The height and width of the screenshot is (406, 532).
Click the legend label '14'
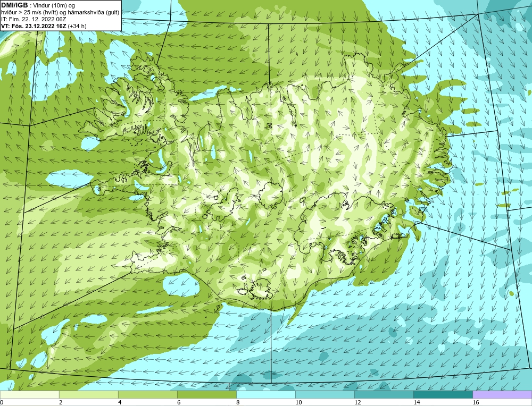click(x=417, y=402)
